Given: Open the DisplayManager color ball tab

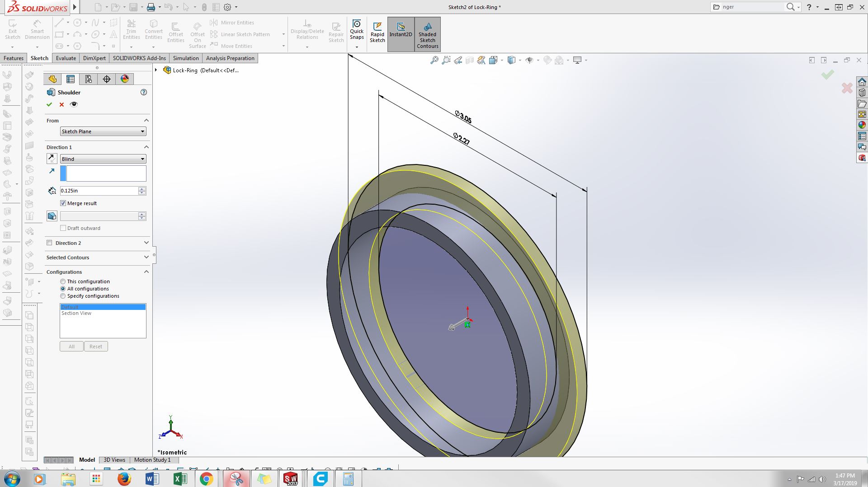Looking at the screenshot, I should [x=125, y=79].
